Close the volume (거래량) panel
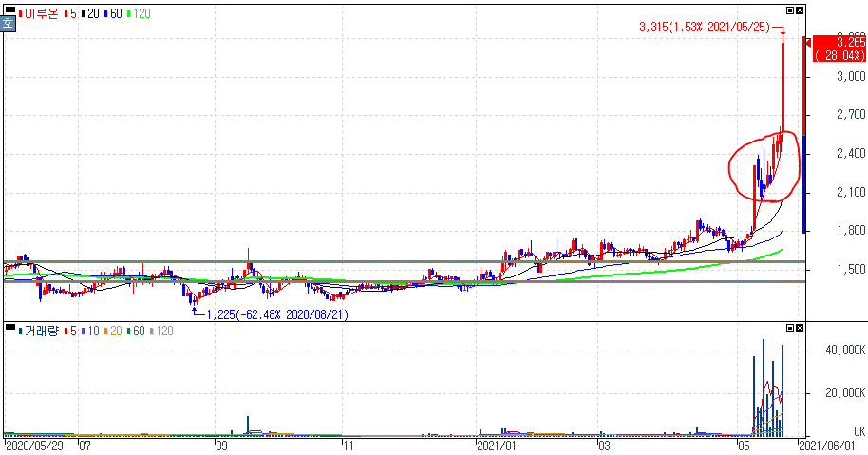 (x=800, y=328)
